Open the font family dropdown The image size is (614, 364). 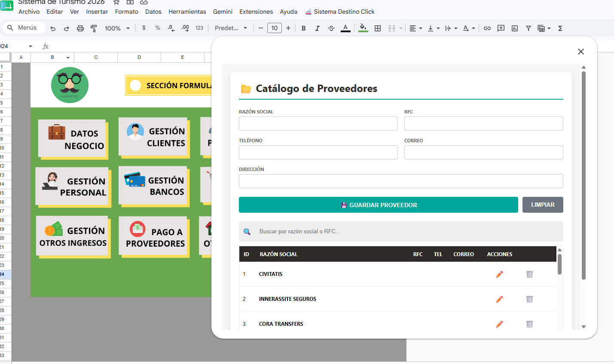click(231, 28)
